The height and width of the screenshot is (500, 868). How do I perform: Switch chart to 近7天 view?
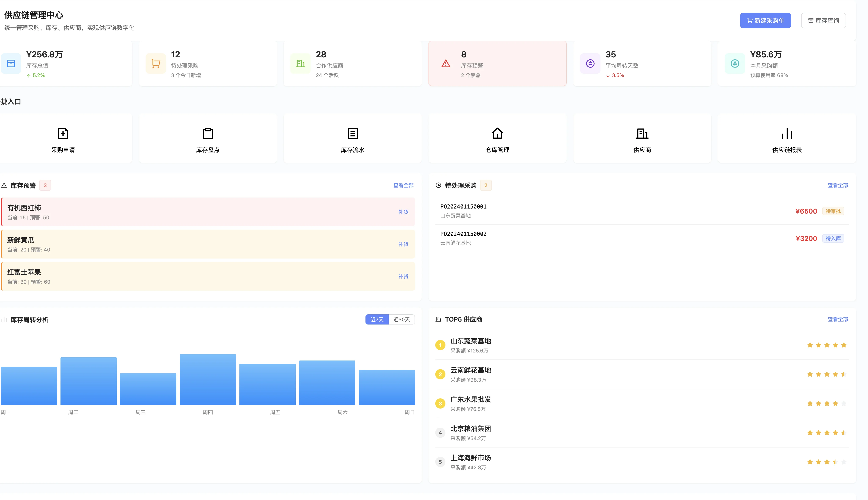point(377,319)
